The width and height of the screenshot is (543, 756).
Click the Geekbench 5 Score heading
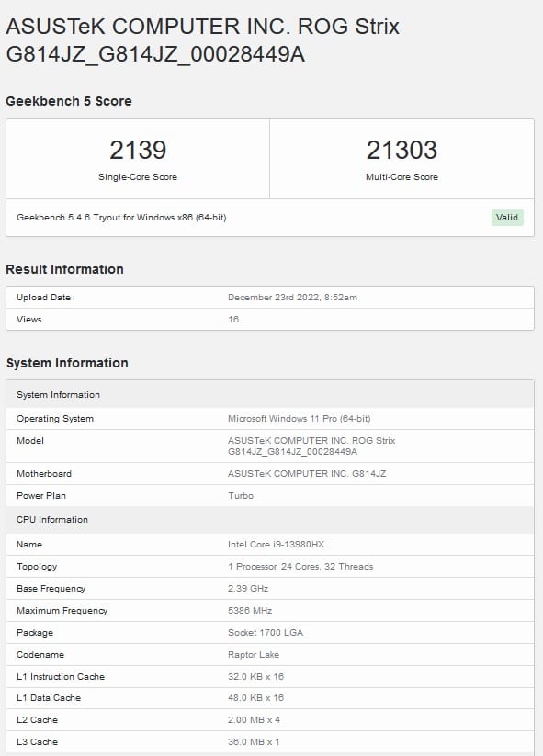69,101
